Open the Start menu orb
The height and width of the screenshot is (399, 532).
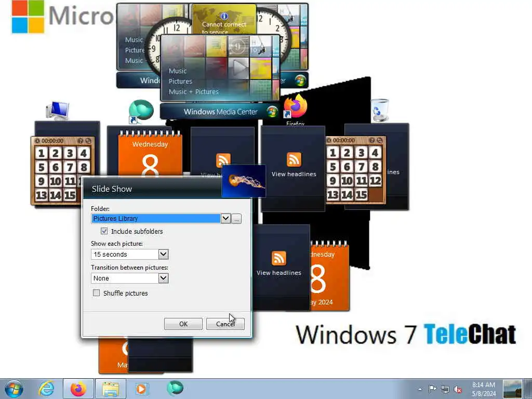pos(14,389)
